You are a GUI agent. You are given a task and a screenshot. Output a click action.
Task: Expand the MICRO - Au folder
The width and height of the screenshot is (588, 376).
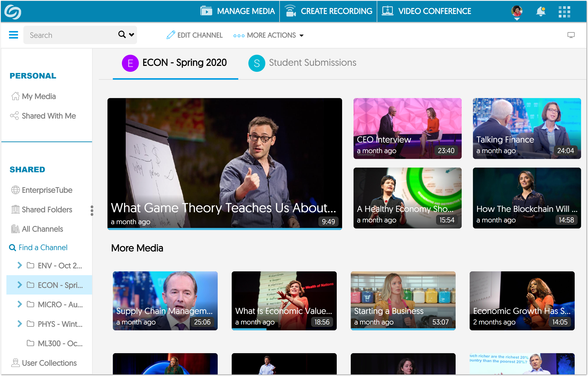pos(20,304)
